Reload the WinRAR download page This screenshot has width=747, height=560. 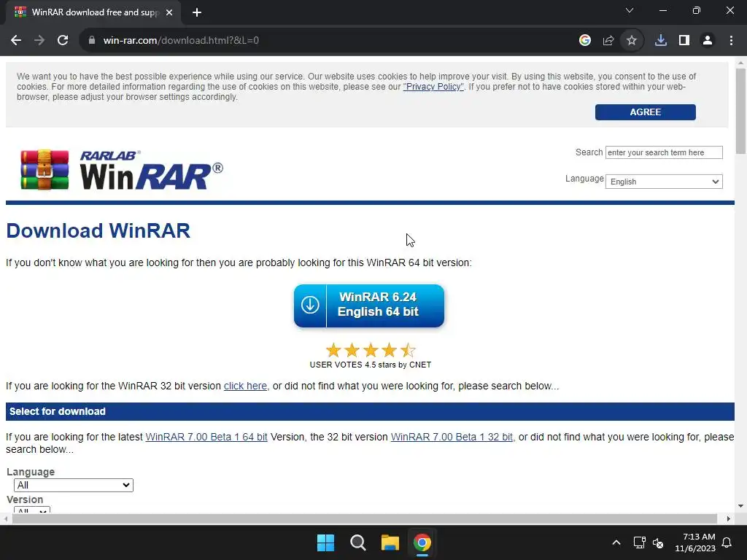pyautogui.click(x=63, y=41)
